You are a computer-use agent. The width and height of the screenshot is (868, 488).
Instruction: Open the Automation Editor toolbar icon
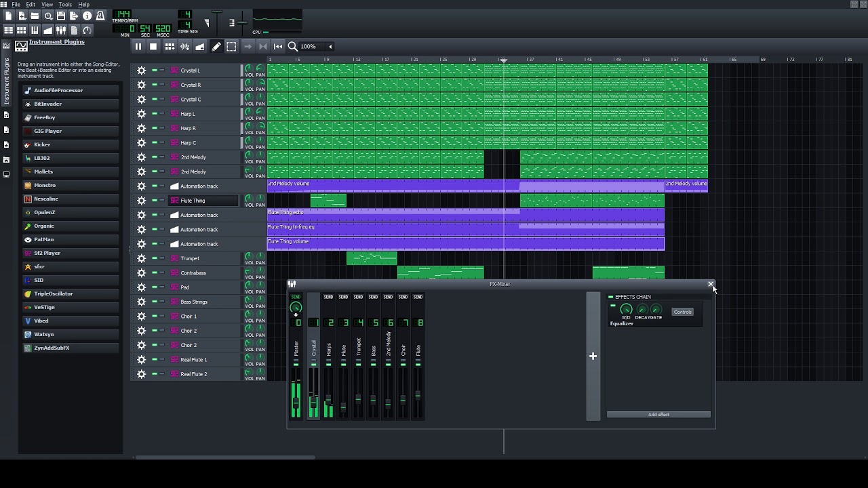(48, 30)
